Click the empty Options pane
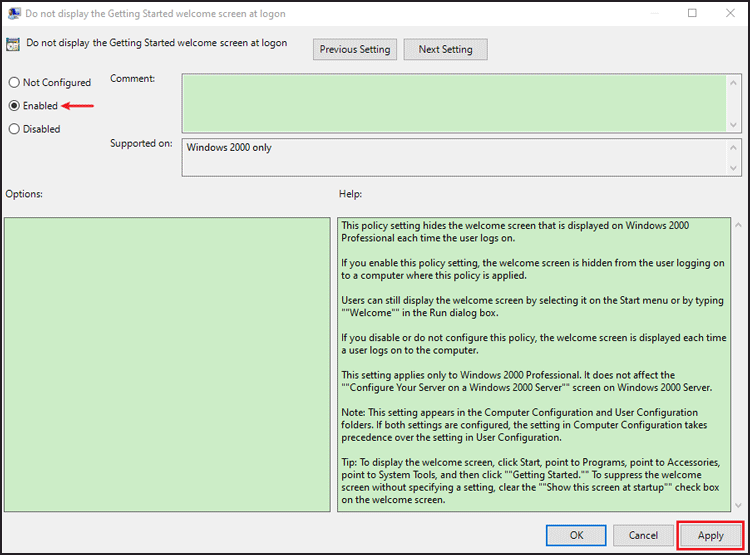This screenshot has height=555, width=750. 167,365
